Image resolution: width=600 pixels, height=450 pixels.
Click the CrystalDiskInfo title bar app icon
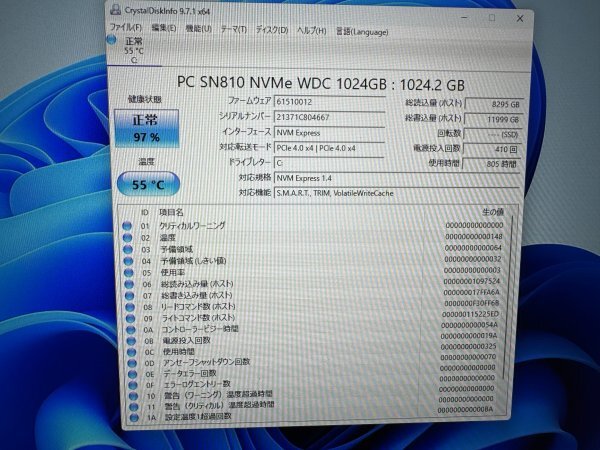[116, 10]
